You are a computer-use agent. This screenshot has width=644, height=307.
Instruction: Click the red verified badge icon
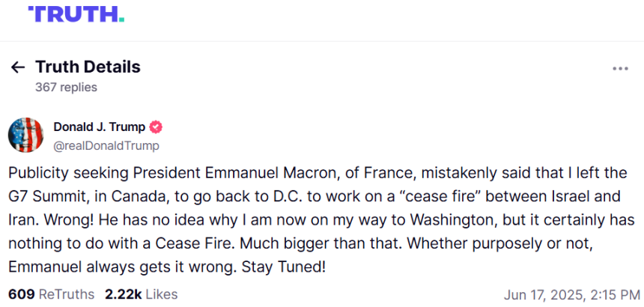click(x=156, y=127)
